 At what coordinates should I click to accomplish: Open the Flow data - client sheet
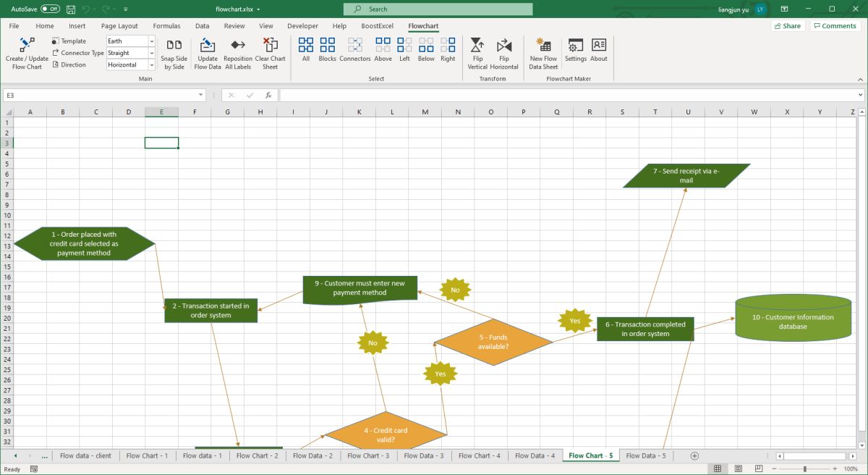tap(85, 455)
